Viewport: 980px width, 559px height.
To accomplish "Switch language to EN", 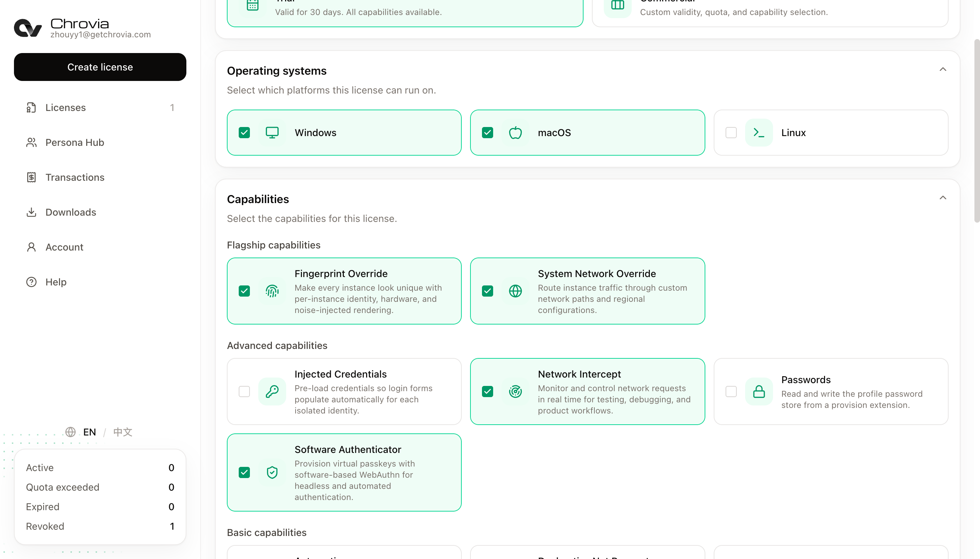I will tap(89, 432).
